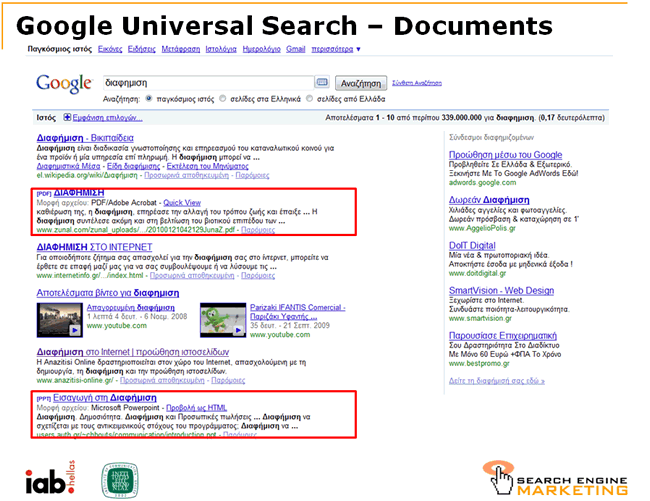Open the Ημερολόγιο tab
Viewport: 650px width, 501px height.
(x=262, y=49)
